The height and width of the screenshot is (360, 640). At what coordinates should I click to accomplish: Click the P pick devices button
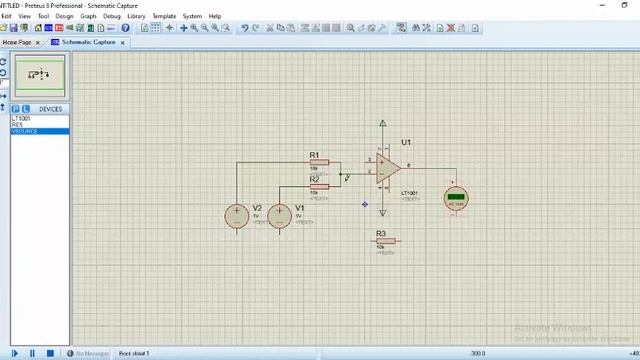16,109
